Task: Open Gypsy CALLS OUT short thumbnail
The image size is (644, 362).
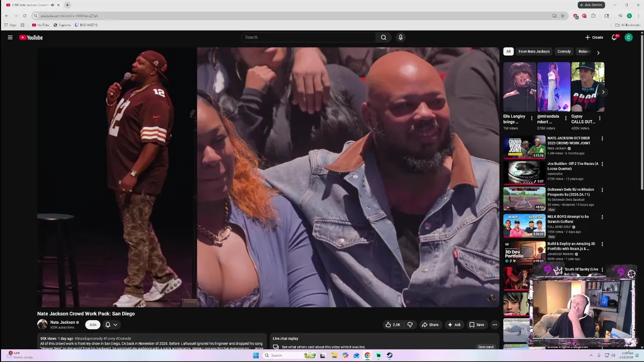Action: (588, 87)
